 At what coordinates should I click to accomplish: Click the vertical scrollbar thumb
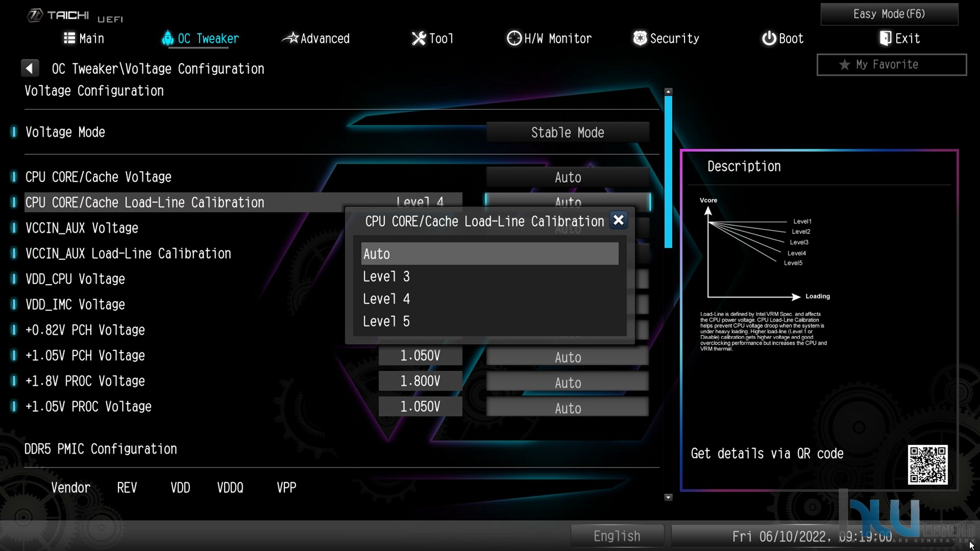click(668, 172)
